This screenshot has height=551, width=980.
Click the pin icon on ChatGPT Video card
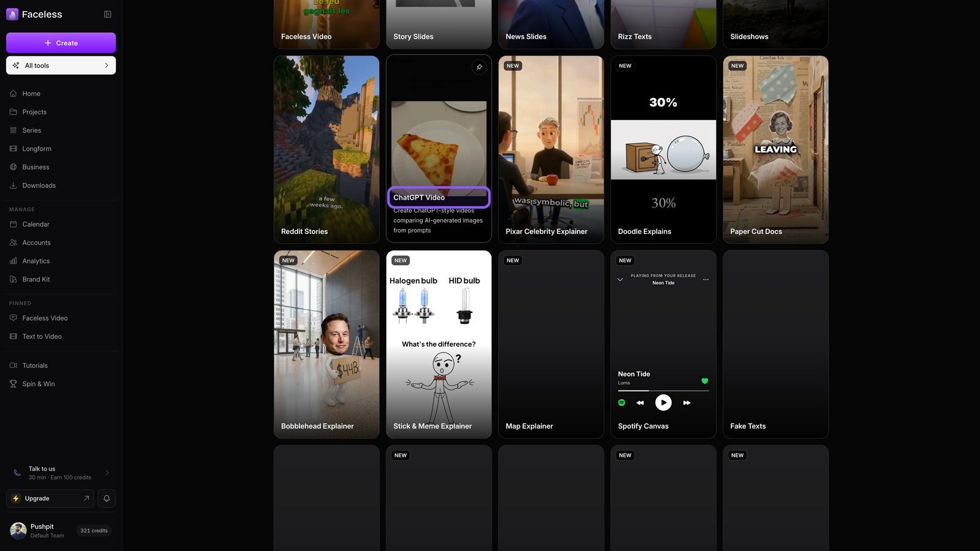pos(479,67)
